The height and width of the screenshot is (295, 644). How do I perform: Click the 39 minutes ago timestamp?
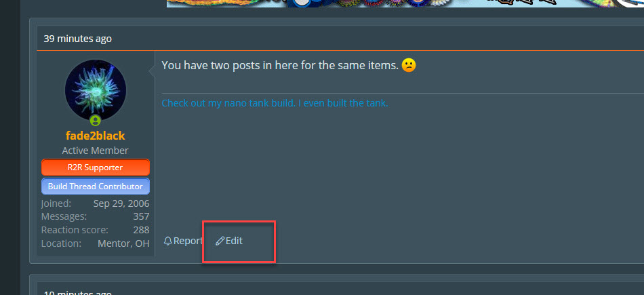click(x=78, y=39)
